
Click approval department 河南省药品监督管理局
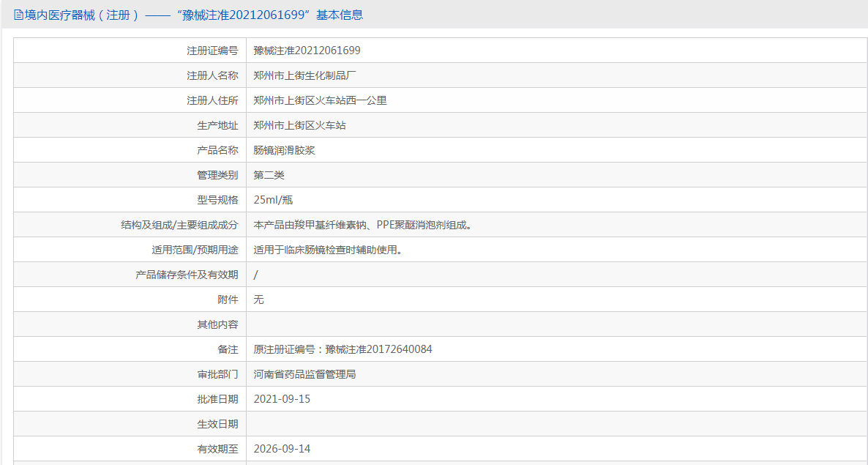(x=304, y=374)
